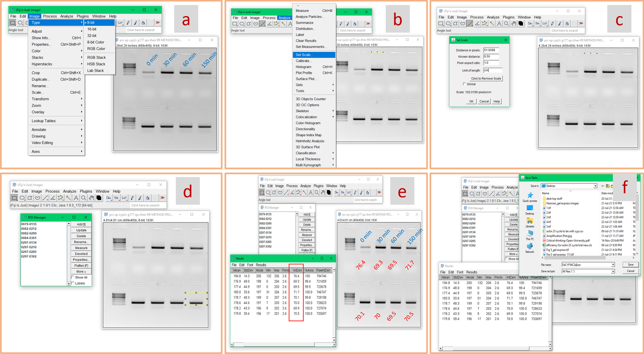The image size is (644, 354).
Task: Open the File name dropdown arrow
Action: tap(613, 265)
